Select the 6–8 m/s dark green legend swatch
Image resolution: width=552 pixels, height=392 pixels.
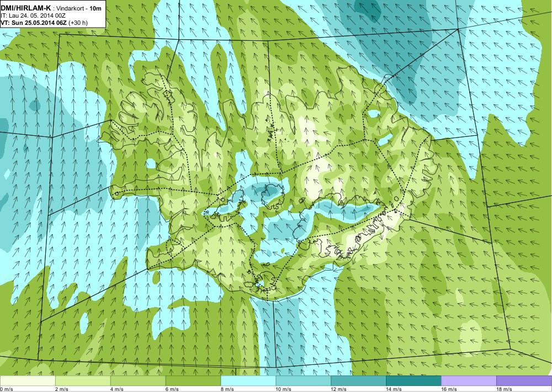click(193, 381)
